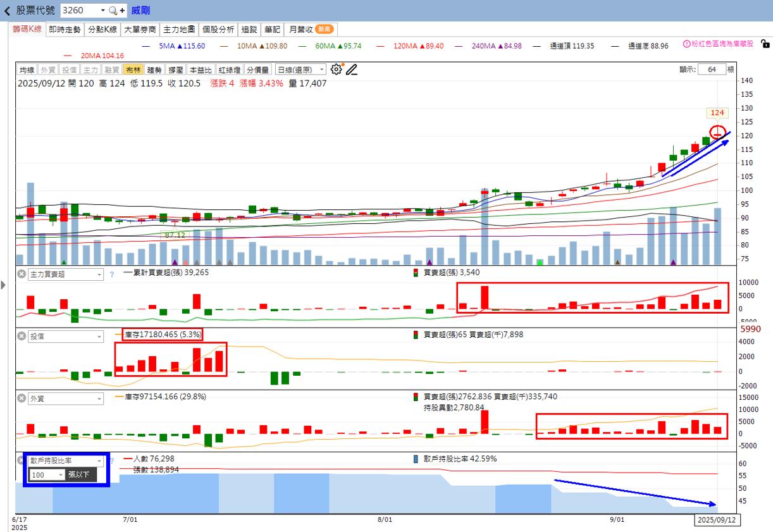The width and height of the screenshot is (773, 532).
Task: Close the 主力買賣超 indicator panel
Action: click(21, 274)
